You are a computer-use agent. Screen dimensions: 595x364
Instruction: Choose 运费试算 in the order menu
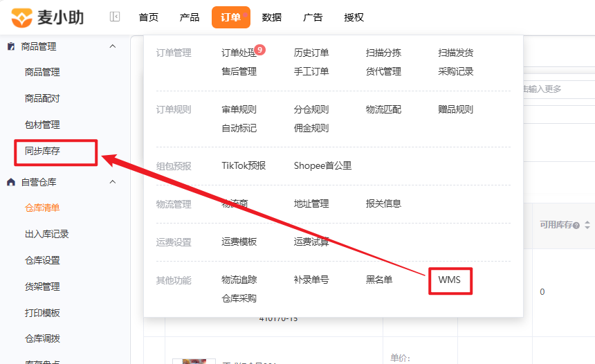click(311, 242)
